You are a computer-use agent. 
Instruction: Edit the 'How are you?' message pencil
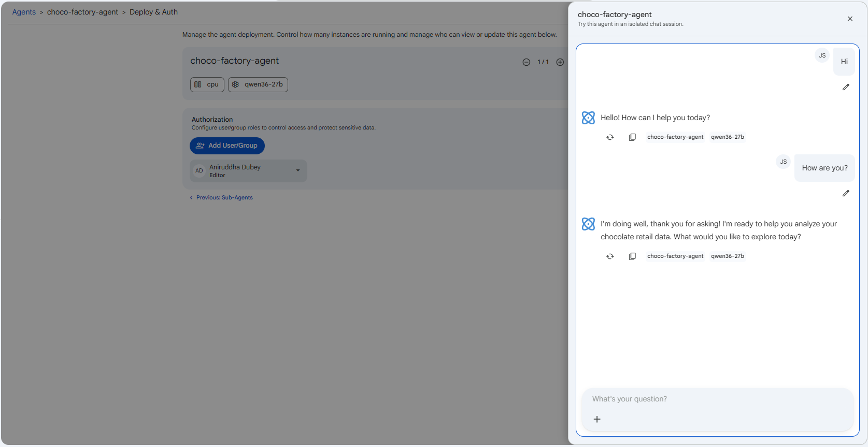pyautogui.click(x=846, y=193)
